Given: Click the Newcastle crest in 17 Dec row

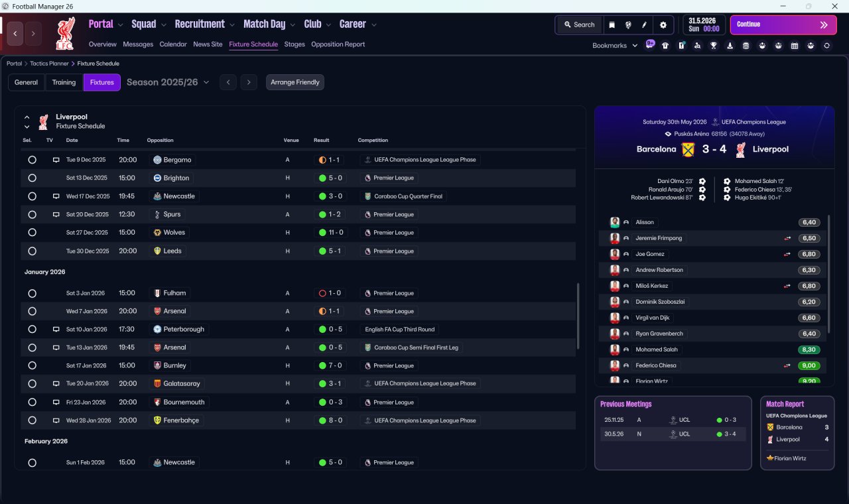Looking at the screenshot, I should (x=157, y=196).
